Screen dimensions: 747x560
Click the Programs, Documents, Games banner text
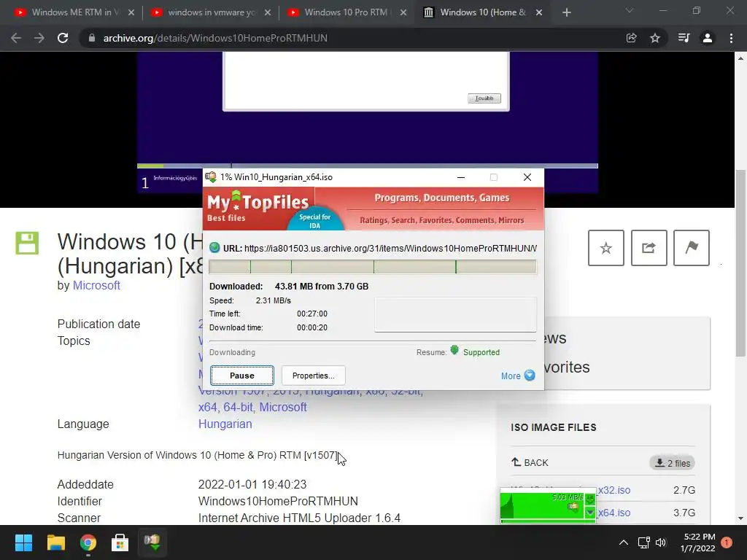tap(441, 198)
